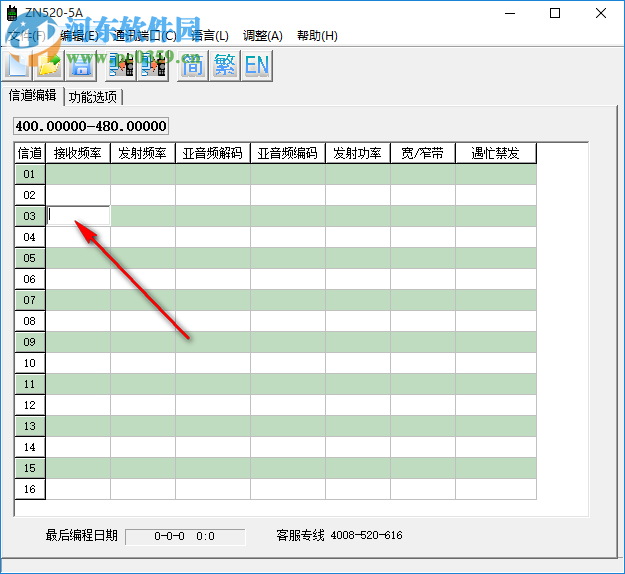Create a new file with toolbar icon
This screenshot has height=574, width=625.
tap(17, 65)
